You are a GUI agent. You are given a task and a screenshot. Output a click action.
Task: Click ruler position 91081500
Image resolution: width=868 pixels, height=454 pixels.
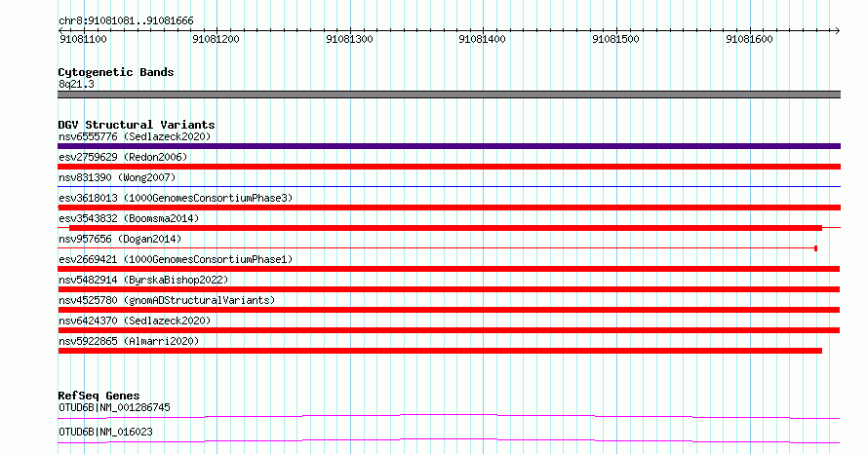point(615,39)
